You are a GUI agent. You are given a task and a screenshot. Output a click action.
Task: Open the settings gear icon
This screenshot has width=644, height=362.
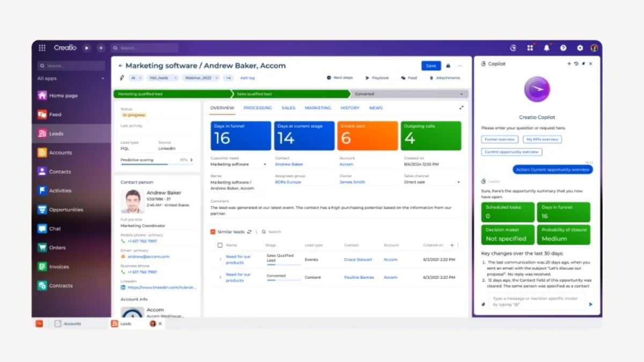coord(580,48)
